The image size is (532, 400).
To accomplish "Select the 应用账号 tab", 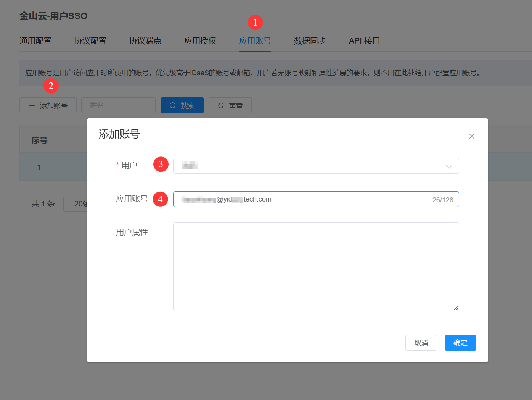I will click(x=255, y=41).
